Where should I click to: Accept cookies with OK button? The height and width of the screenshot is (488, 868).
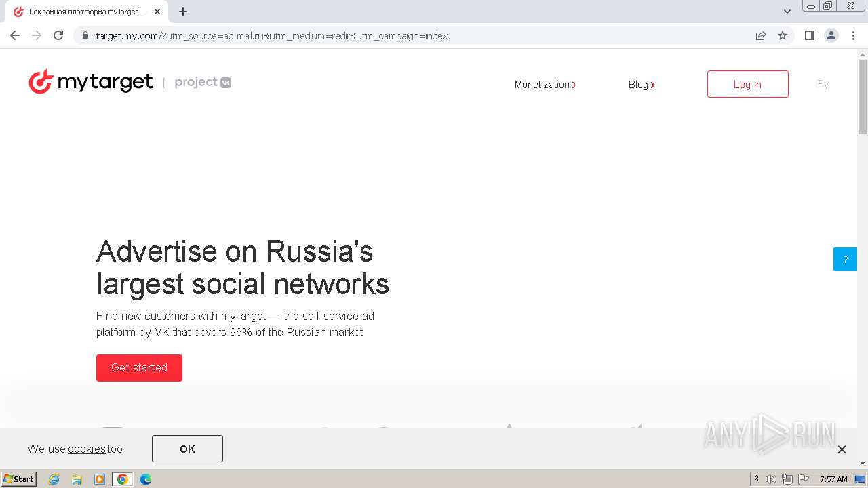click(x=187, y=449)
